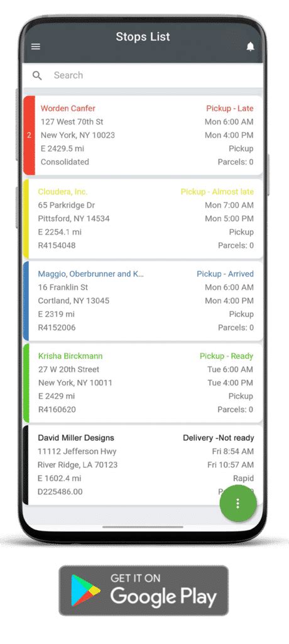Image resolution: width=289 pixels, height=644 pixels.
Task: Select the Pickup - Almost late label
Action: 217,192
